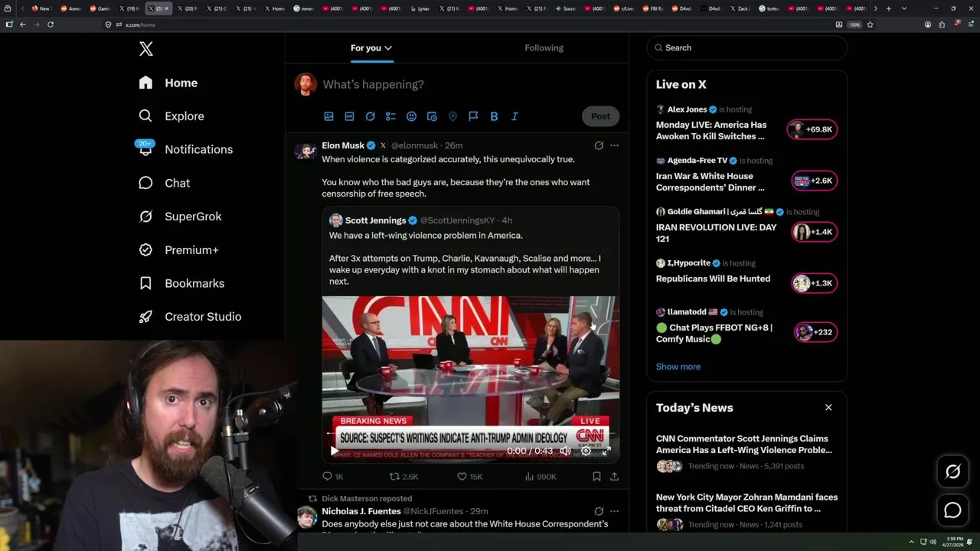Open the browser tab list dropdown
Screen dimensions: 980x551
904,8
